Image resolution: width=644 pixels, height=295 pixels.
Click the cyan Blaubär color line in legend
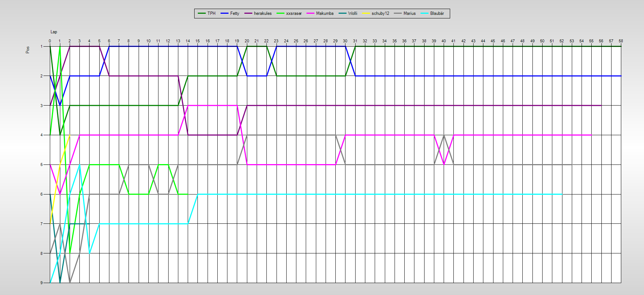(425, 13)
